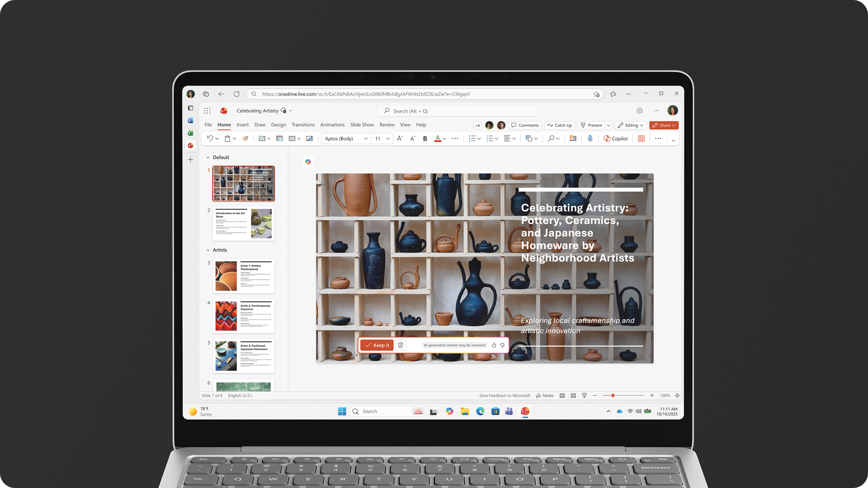Click the Dictate microphone icon
The height and width of the screenshot is (488, 868).
[x=590, y=139]
